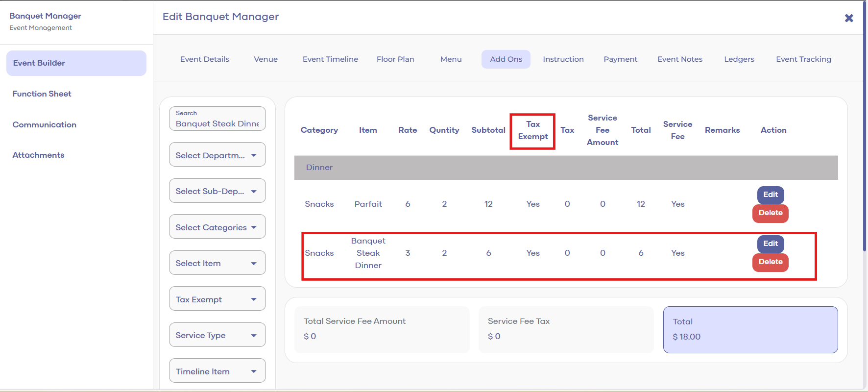The height and width of the screenshot is (392, 868).
Task: Edit the Banquet Steak Dinner row
Action: pyautogui.click(x=770, y=244)
